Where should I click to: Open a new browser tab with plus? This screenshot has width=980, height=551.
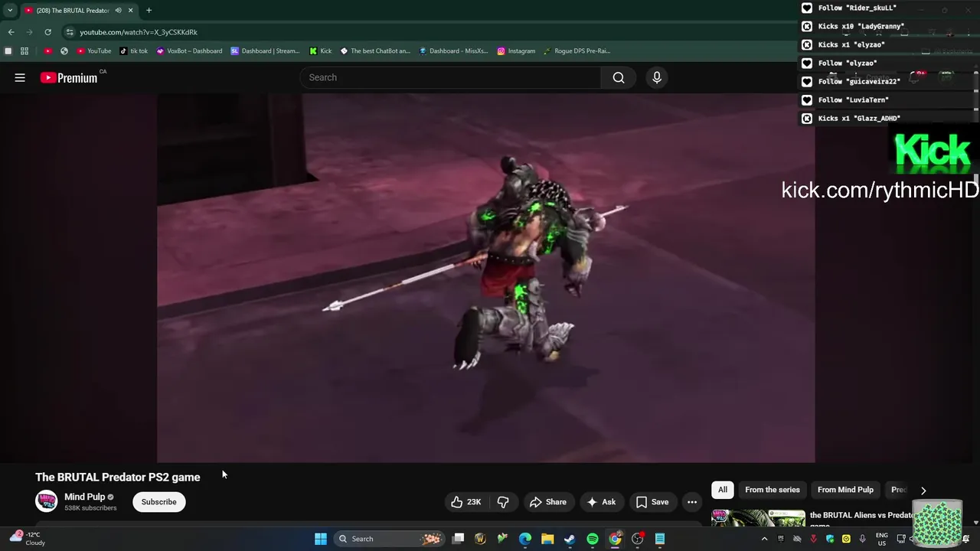click(149, 11)
